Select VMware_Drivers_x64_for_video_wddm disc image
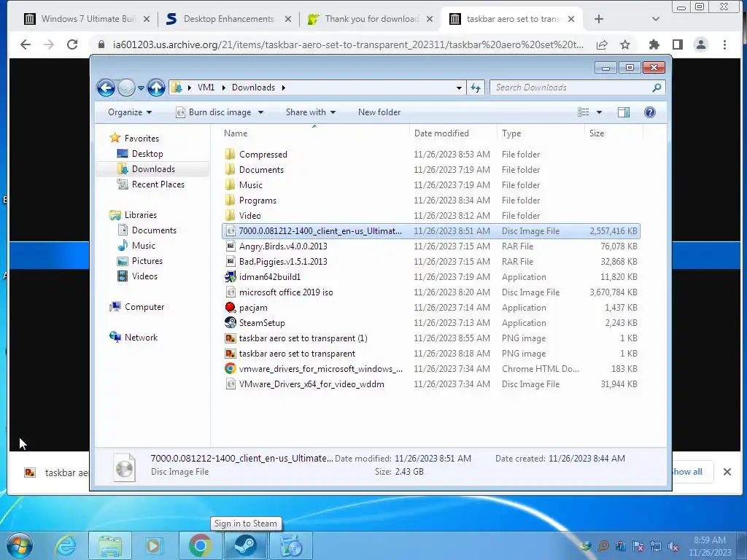Image resolution: width=747 pixels, height=560 pixels. tap(311, 384)
